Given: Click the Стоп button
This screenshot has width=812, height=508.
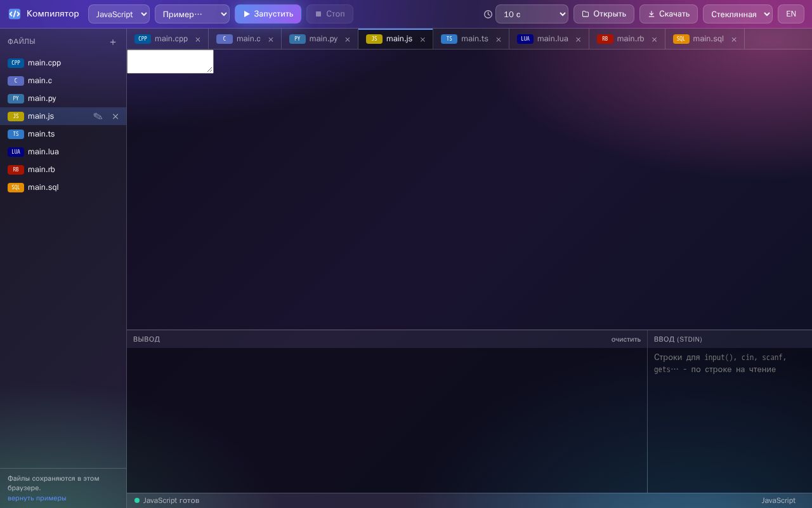Looking at the screenshot, I should (x=330, y=14).
